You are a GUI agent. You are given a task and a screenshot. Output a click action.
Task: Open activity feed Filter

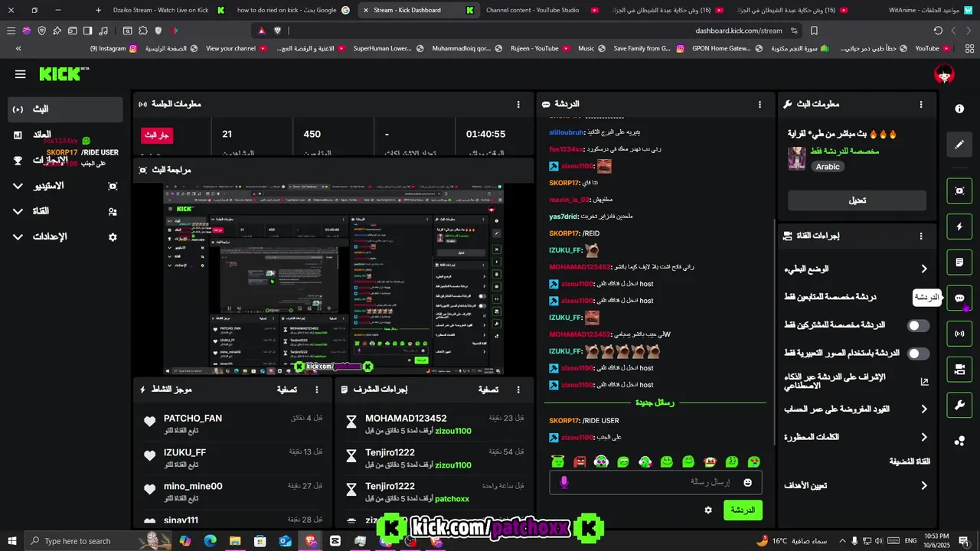(x=287, y=390)
